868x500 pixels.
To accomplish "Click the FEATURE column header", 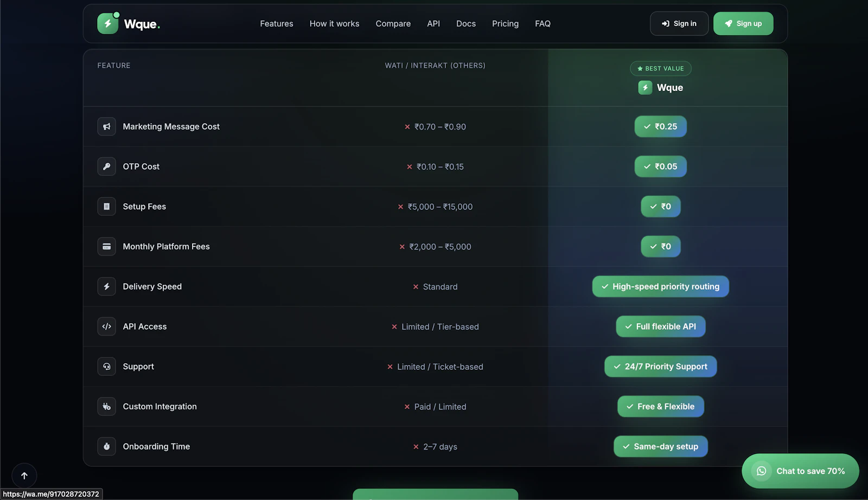I will coord(114,65).
